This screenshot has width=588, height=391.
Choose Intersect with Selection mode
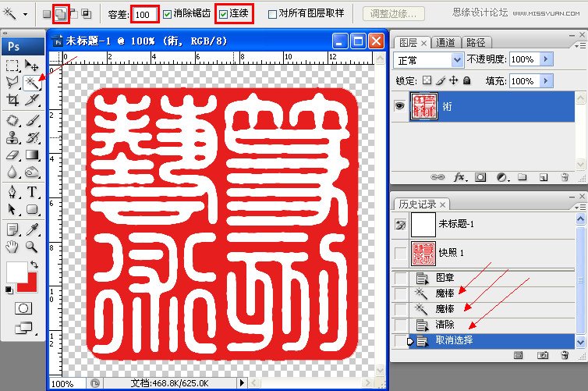[87, 14]
